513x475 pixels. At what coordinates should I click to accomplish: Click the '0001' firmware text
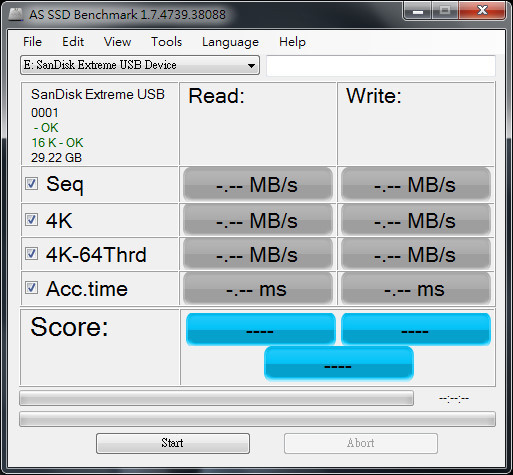pyautogui.click(x=45, y=113)
